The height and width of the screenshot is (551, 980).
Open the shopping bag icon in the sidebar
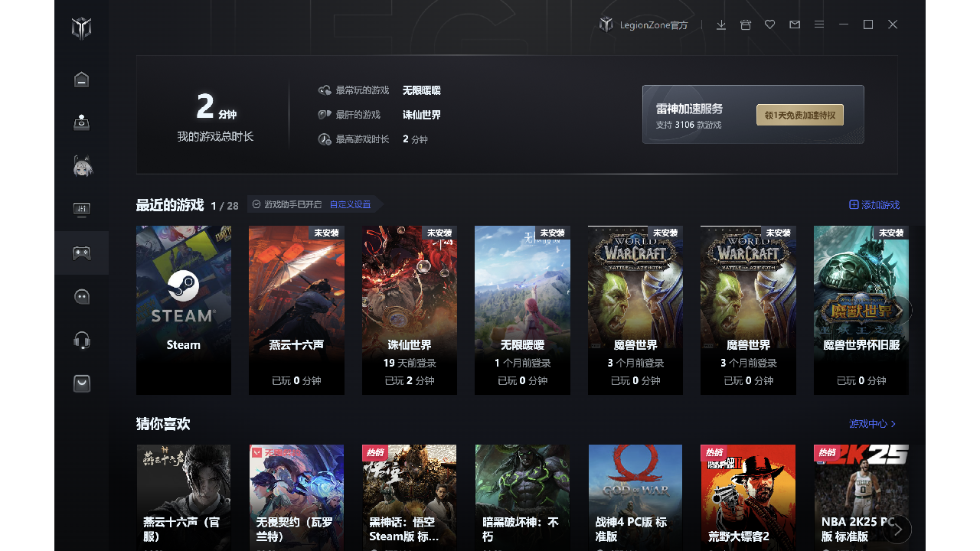[x=81, y=383]
